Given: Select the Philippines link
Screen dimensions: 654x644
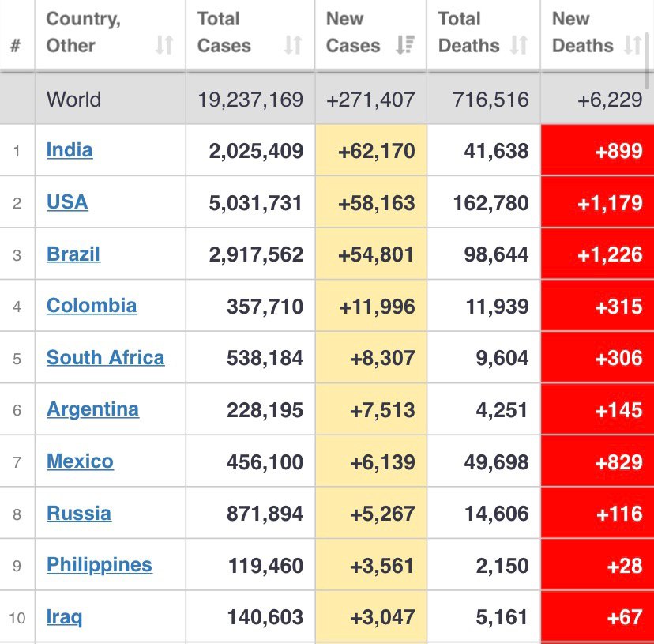Looking at the screenshot, I should (100, 566).
